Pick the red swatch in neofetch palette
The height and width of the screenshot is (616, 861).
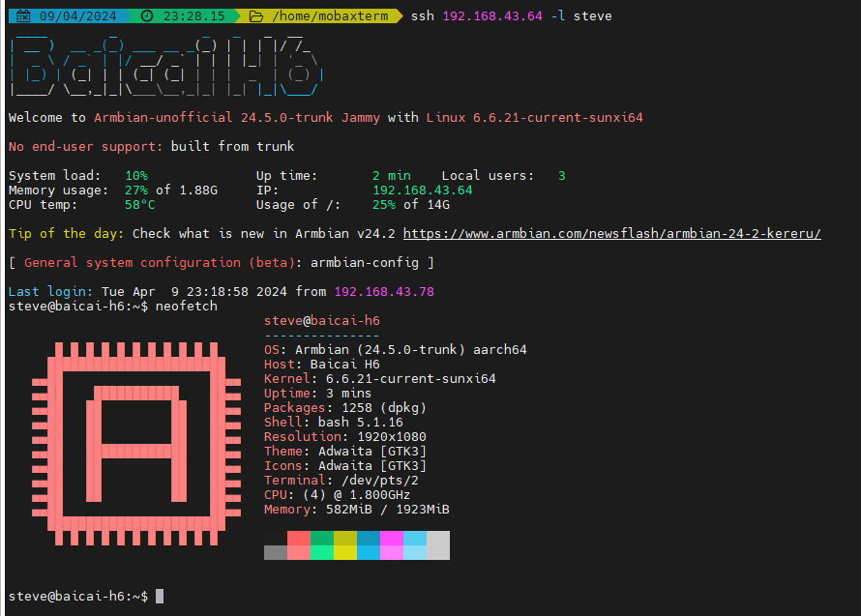point(299,538)
